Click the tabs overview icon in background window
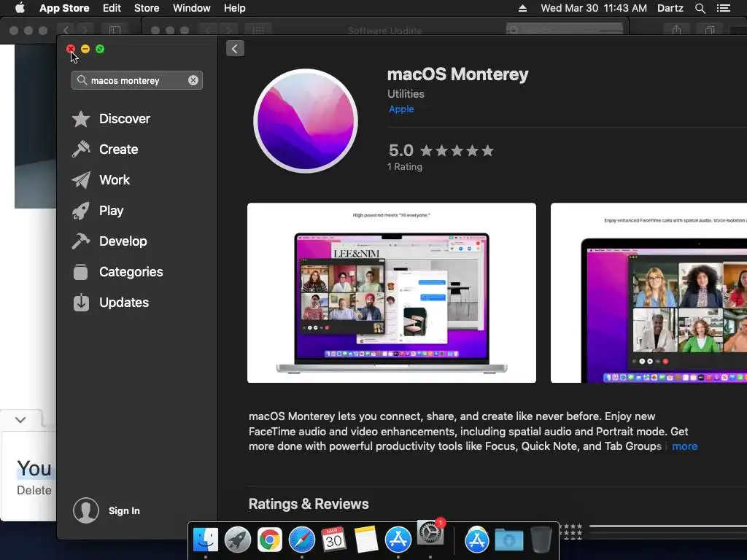 pyautogui.click(x=710, y=30)
